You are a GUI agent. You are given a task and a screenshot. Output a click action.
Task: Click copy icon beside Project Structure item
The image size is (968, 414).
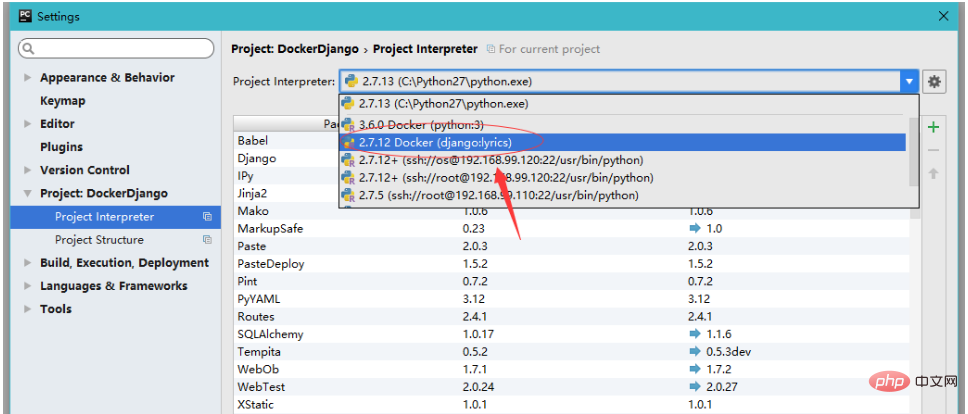(x=207, y=240)
